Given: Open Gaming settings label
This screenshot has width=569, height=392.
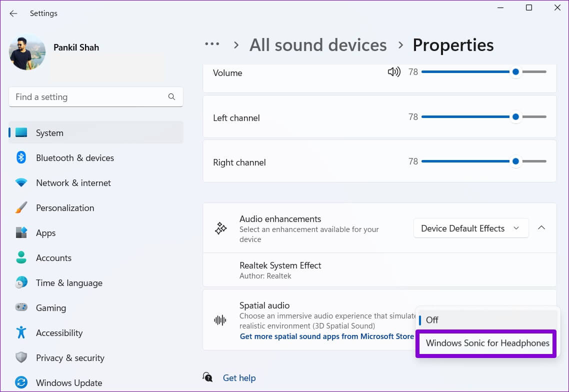Looking at the screenshot, I should click(x=51, y=308).
